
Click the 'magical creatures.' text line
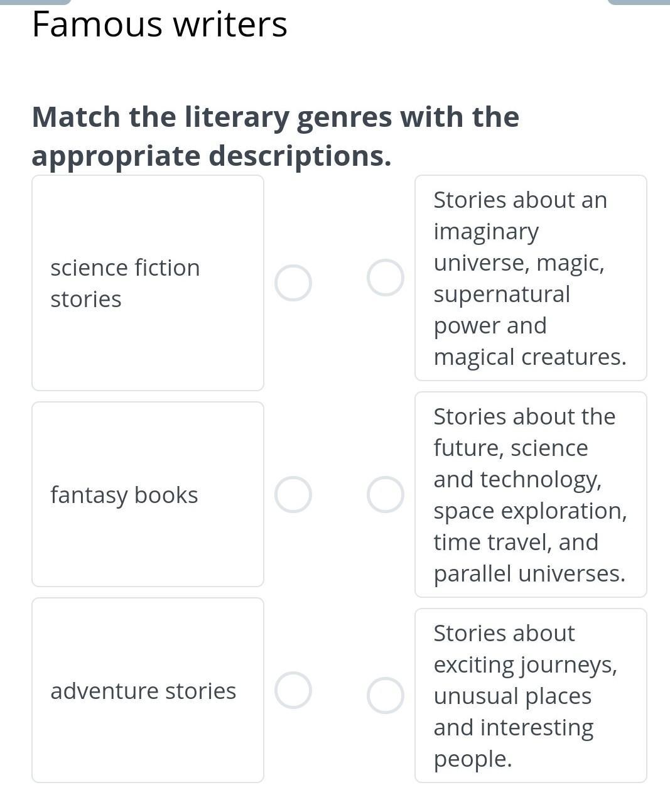point(530,357)
